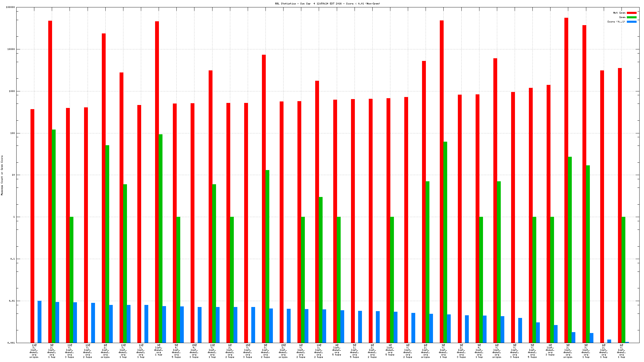Select the '0@ list.dnswl.org 5 hops' x-axis label
The image size is (644, 362).
(337, 350)
